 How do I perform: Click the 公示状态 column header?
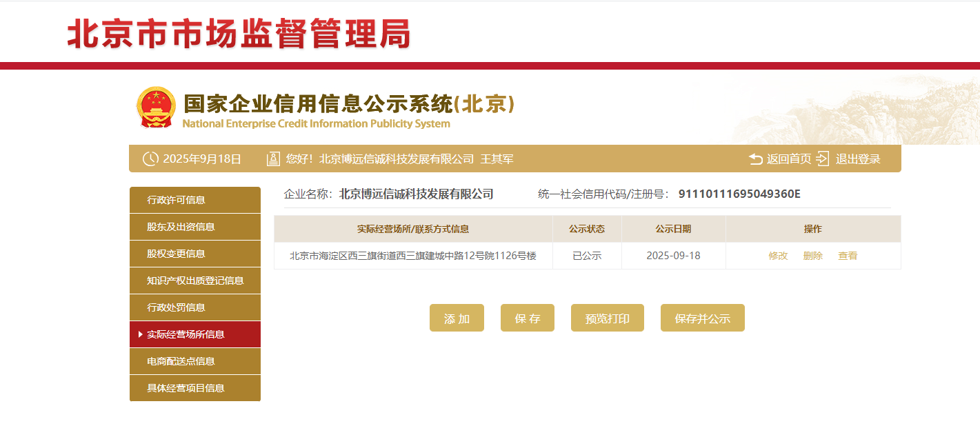click(587, 229)
